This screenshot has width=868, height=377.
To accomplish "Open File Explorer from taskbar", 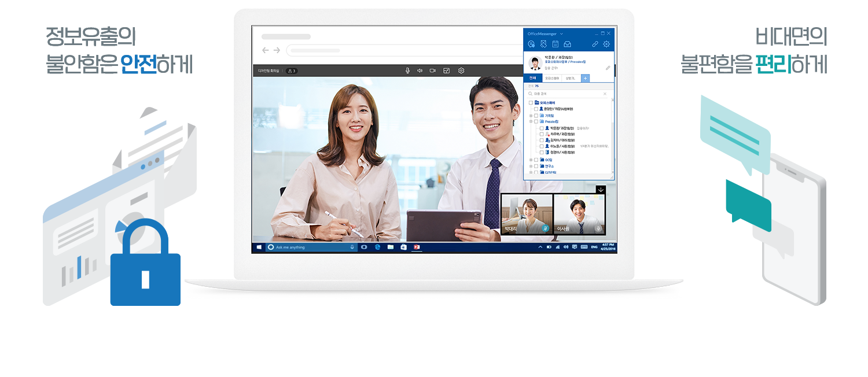I will click(391, 247).
